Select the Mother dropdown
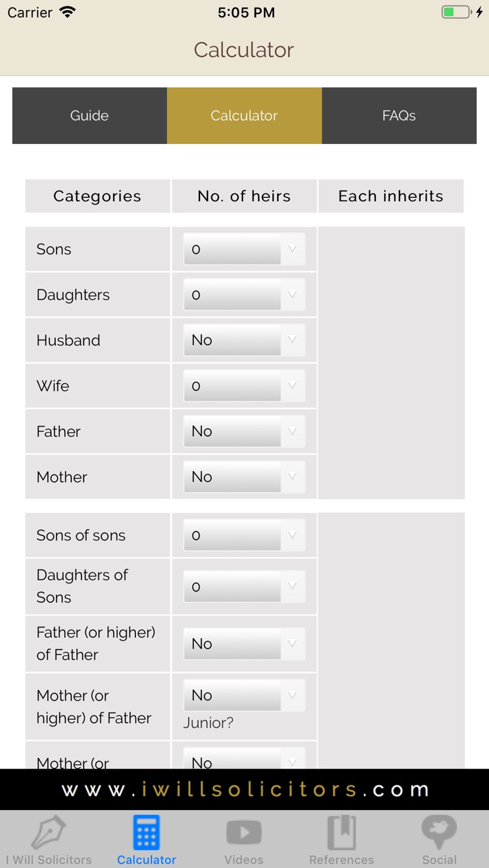The height and width of the screenshot is (868, 489). click(244, 476)
